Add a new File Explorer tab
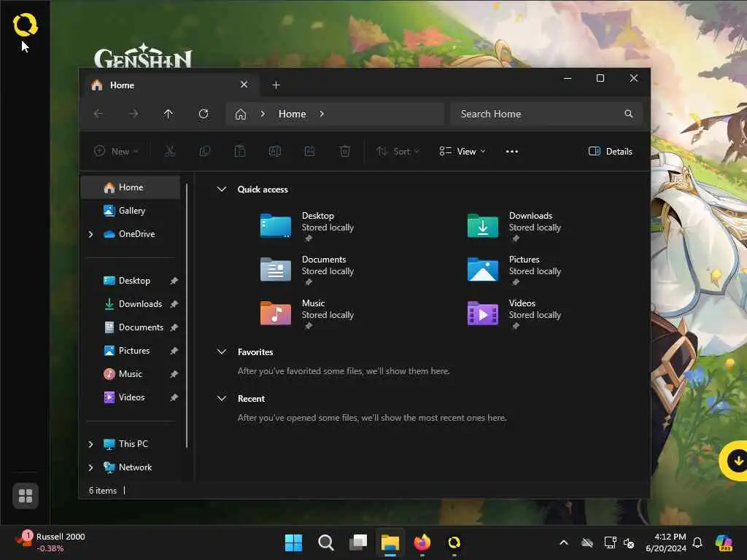 coord(276,85)
